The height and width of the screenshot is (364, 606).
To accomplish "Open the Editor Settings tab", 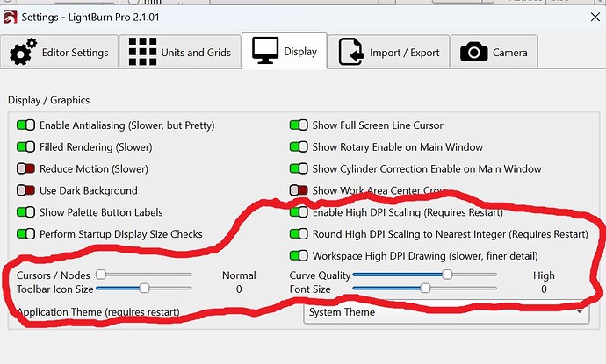I will click(x=59, y=52).
